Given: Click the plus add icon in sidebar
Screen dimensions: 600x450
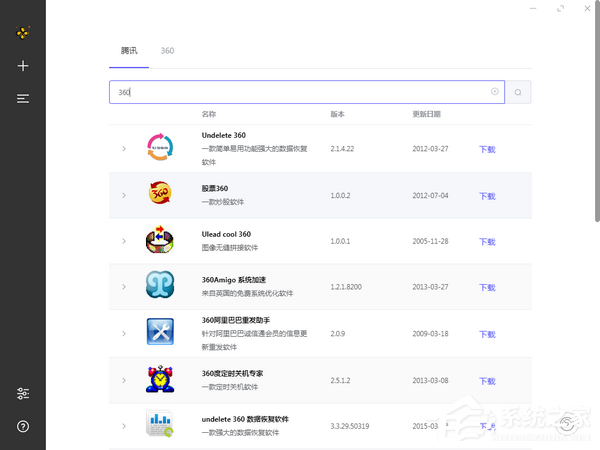Looking at the screenshot, I should (x=23, y=66).
